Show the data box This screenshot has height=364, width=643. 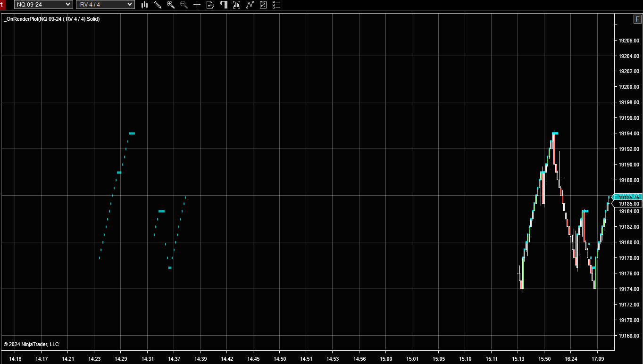click(x=210, y=5)
